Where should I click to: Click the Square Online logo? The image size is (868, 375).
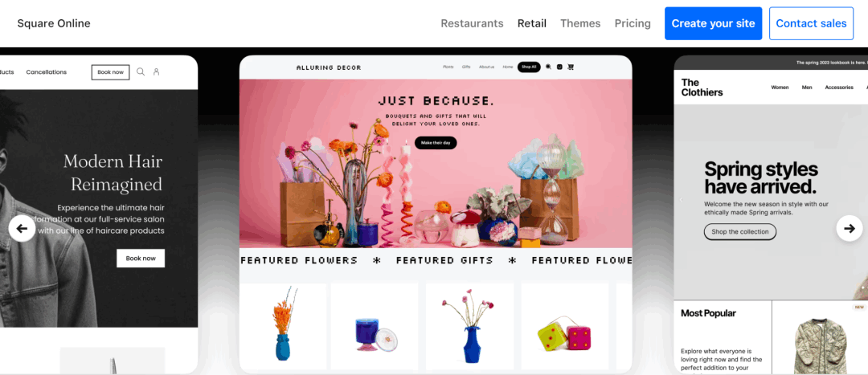pyautogui.click(x=54, y=23)
